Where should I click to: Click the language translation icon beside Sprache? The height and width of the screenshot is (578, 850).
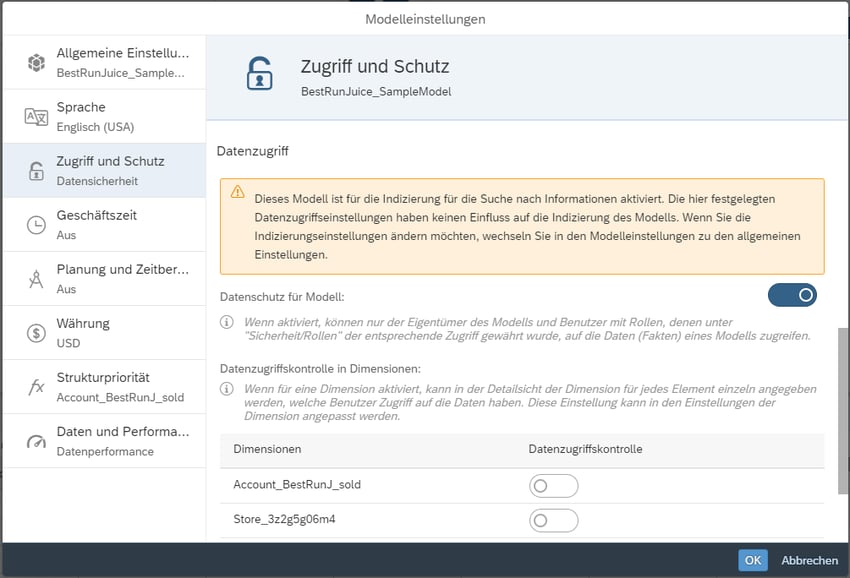click(x=36, y=117)
